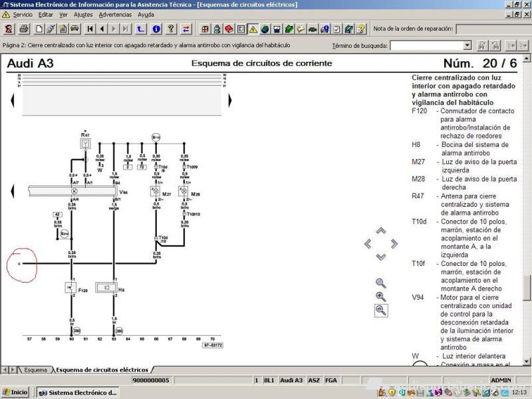This screenshot has height=399, width=532.
Task: Click the list form toolbar icon
Action: (x=241, y=29)
